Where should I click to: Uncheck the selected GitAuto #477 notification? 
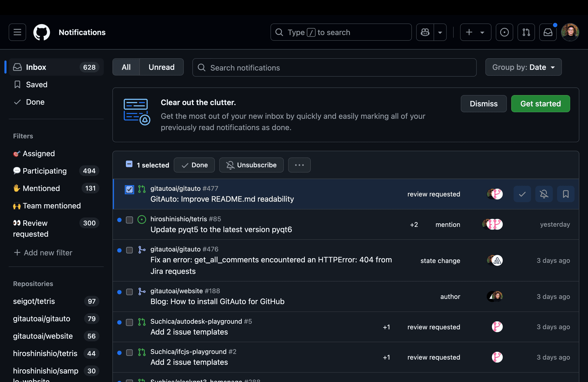click(129, 189)
